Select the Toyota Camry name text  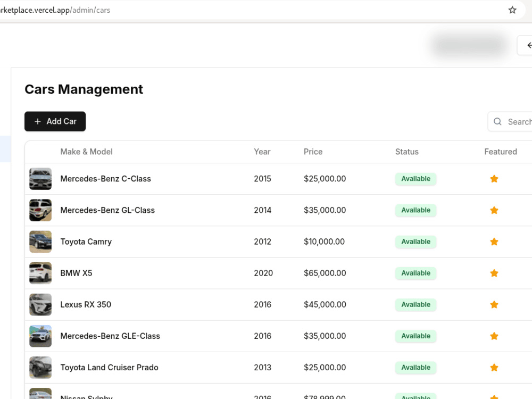[x=86, y=242]
